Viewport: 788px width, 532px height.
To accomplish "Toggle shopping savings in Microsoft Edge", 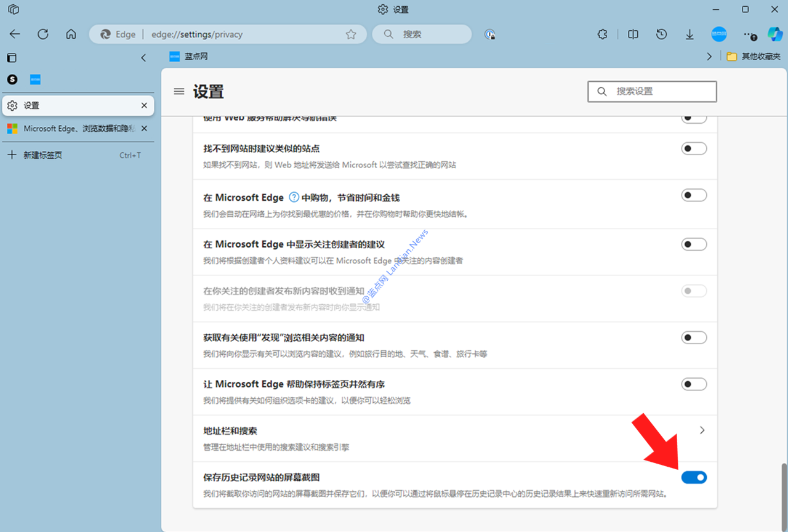I will click(694, 195).
